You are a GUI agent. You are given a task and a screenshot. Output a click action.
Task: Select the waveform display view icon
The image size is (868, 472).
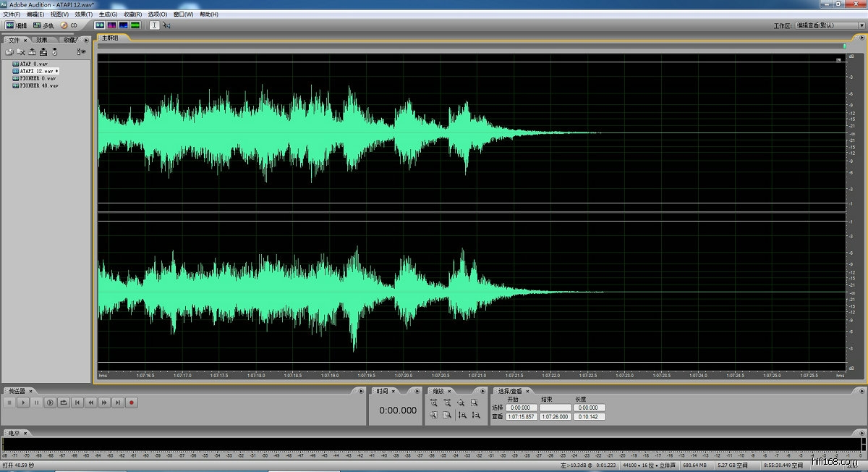point(100,25)
